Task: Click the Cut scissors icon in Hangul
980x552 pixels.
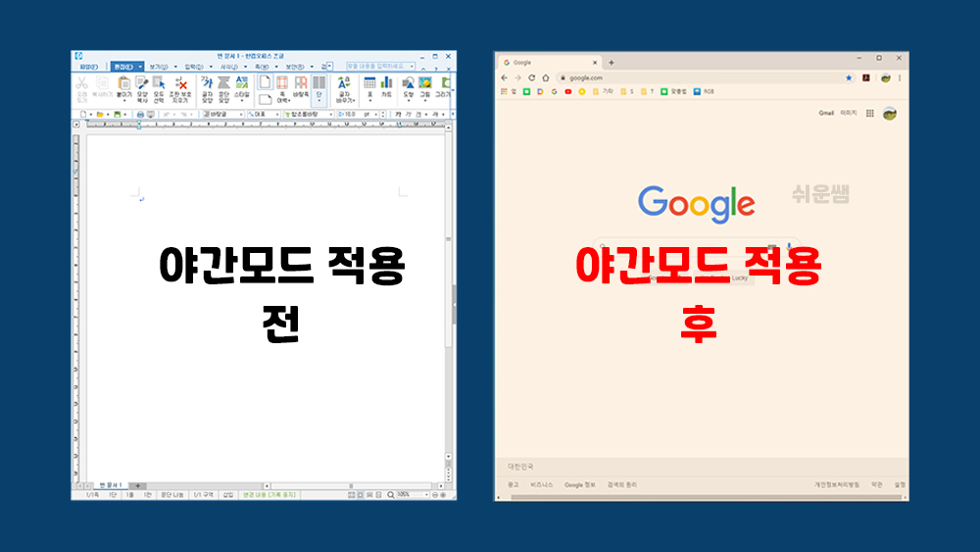Action: point(82,83)
